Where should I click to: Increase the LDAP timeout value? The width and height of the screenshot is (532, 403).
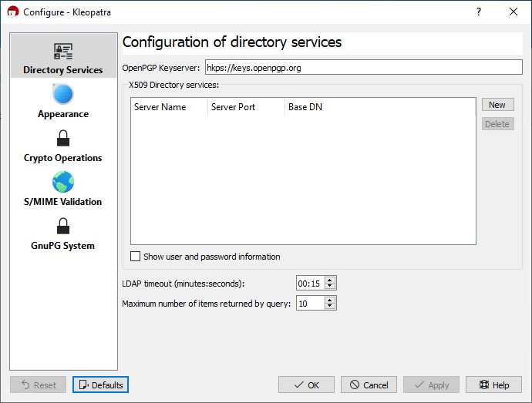pyautogui.click(x=330, y=280)
